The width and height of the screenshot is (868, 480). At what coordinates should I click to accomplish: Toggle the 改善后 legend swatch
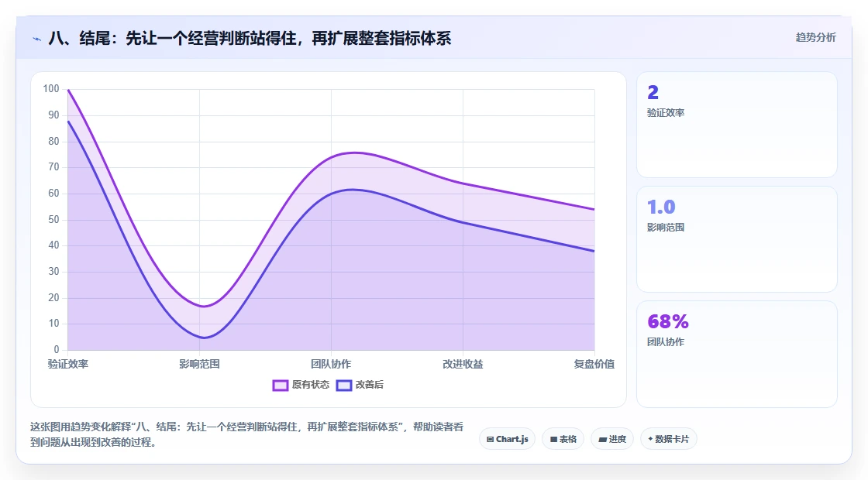pyautogui.click(x=344, y=386)
